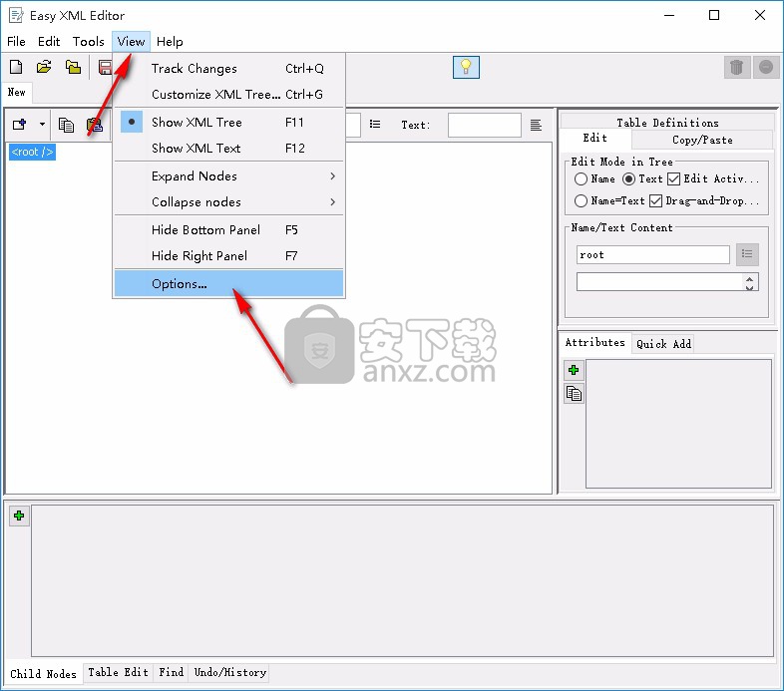The height and width of the screenshot is (691, 784).
Task: Choose Show XML Text menu entry
Action: pyautogui.click(x=229, y=148)
